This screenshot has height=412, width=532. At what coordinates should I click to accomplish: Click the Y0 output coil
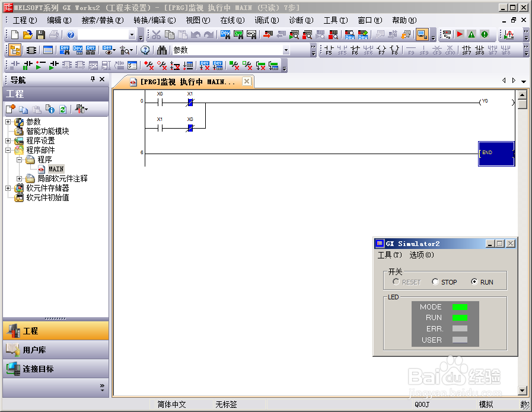[x=497, y=102]
